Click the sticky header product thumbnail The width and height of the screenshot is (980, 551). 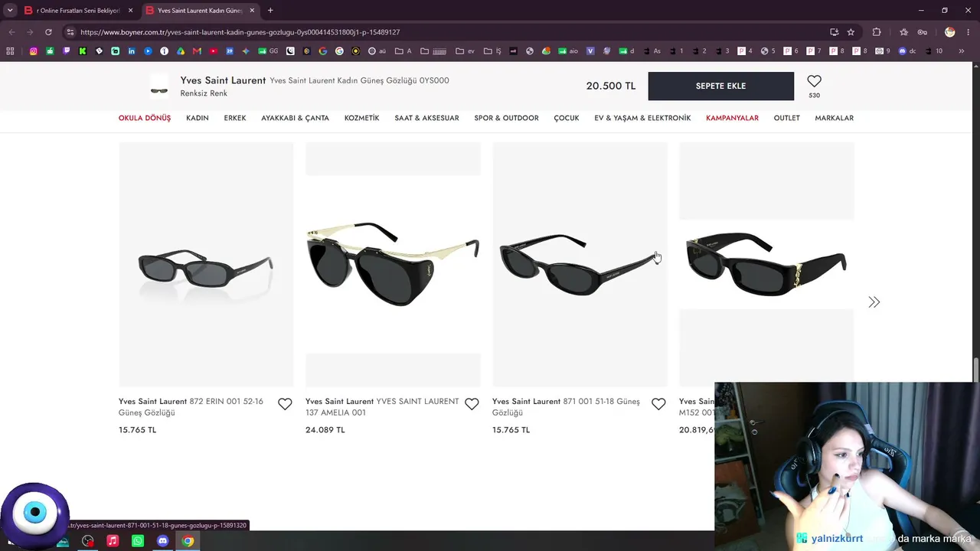(159, 86)
